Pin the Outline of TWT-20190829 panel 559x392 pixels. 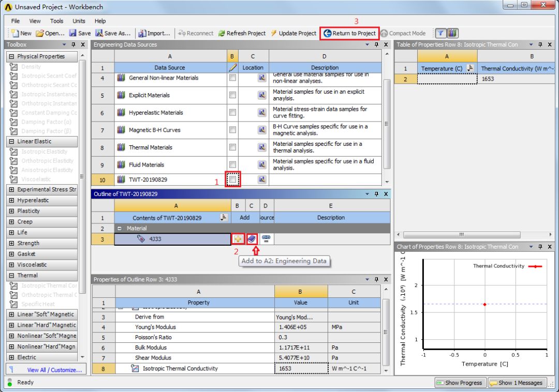click(x=376, y=194)
